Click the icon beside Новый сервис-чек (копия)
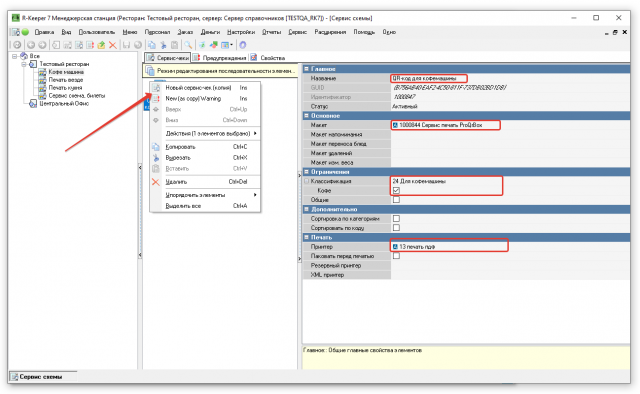Viewport: 640px width, 394px height. pyautogui.click(x=156, y=88)
